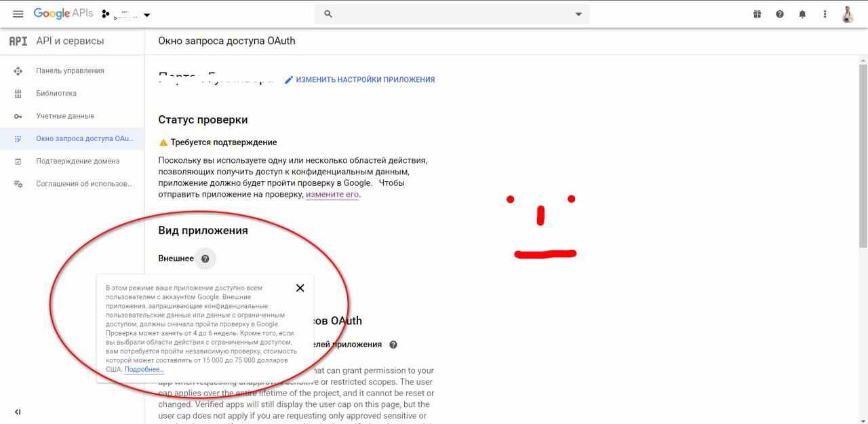Click the Соглашения settings list icon

(x=18, y=184)
